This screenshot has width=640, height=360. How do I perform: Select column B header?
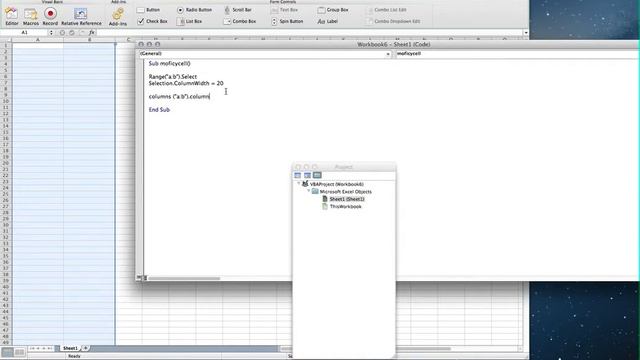pyautogui.click(x=89, y=40)
